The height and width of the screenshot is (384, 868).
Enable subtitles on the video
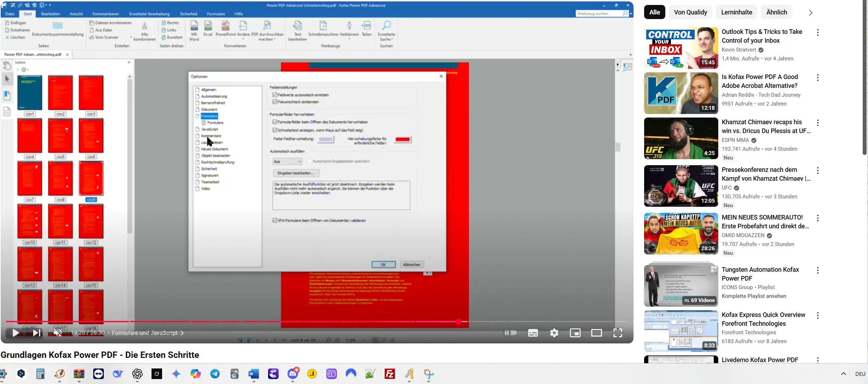coord(533,333)
